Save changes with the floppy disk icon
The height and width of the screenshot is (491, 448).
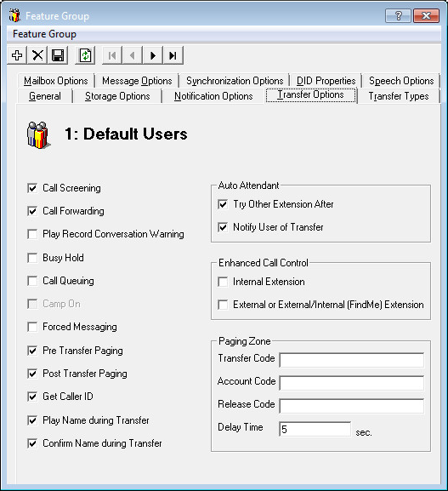click(x=58, y=55)
